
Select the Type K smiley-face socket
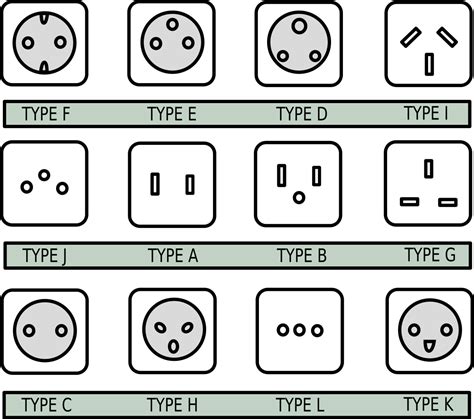click(430, 330)
